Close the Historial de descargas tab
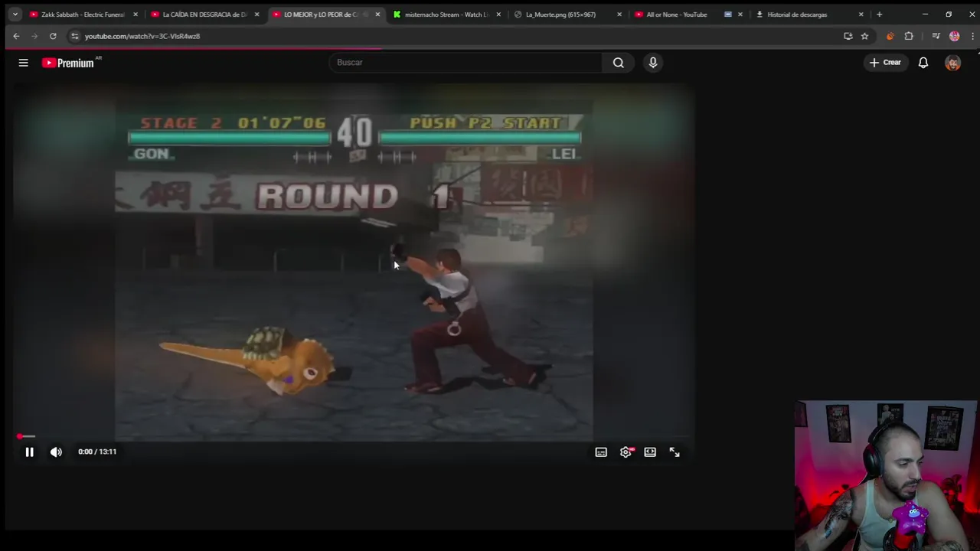 pyautogui.click(x=861, y=15)
